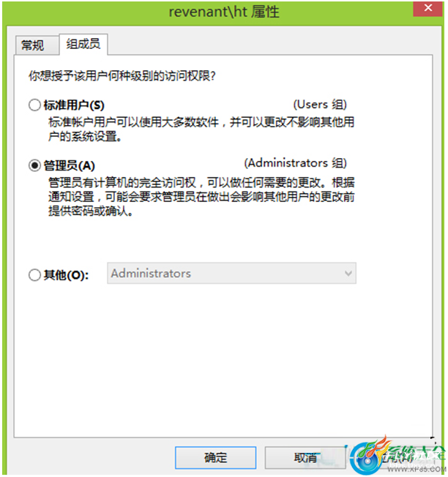Confirm with the 确定 button

pyautogui.click(x=215, y=457)
